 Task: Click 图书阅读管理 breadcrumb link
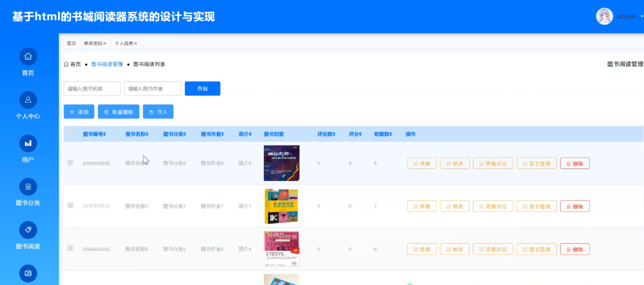pos(107,64)
